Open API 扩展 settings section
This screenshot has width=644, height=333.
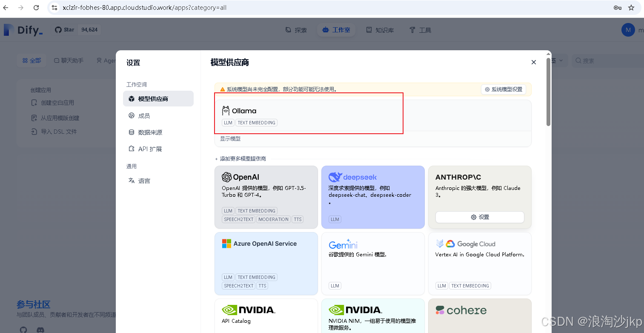pyautogui.click(x=158, y=149)
